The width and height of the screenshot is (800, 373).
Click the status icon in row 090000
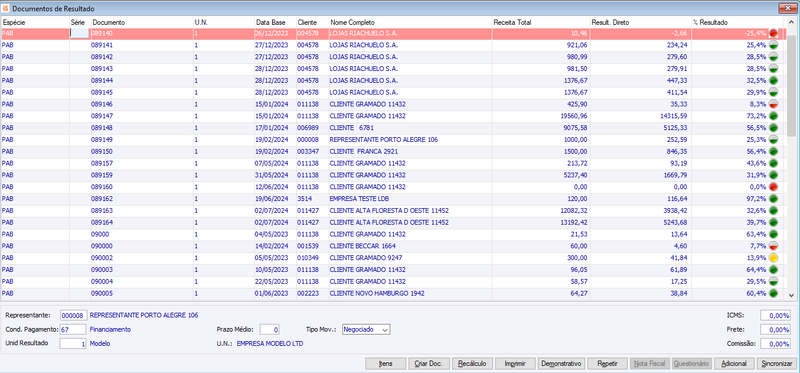773,246
